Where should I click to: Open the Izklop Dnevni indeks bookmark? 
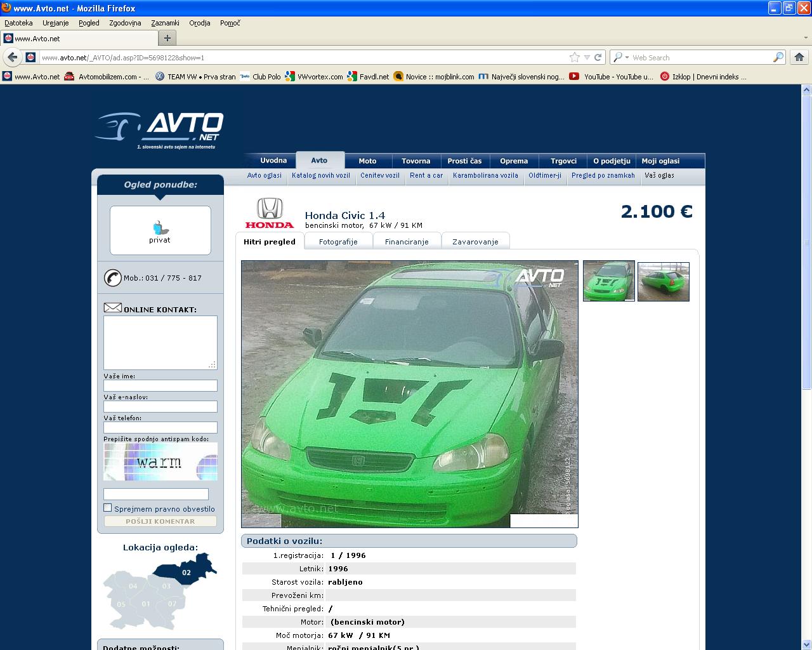(703, 76)
